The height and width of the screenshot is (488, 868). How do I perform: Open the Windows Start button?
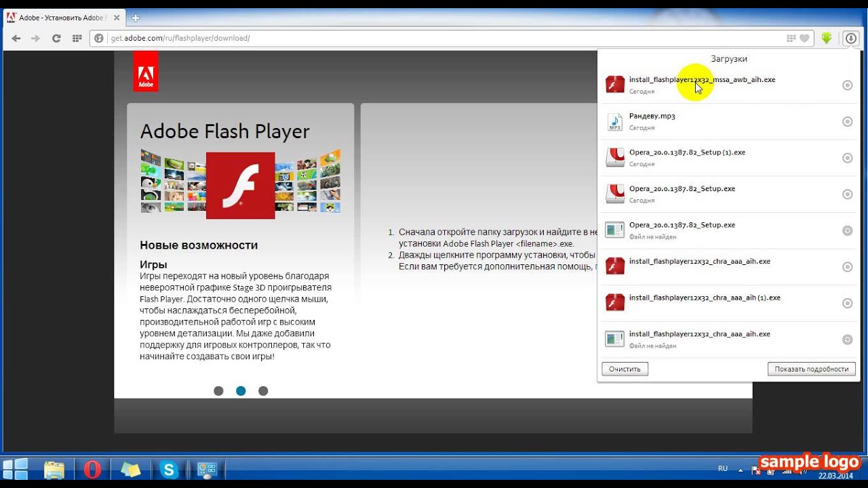point(16,469)
